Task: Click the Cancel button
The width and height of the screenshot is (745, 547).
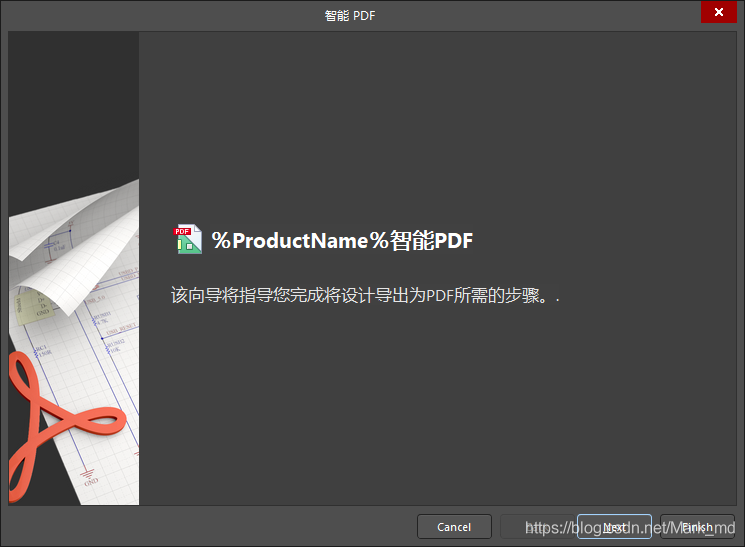Action: tap(454, 527)
